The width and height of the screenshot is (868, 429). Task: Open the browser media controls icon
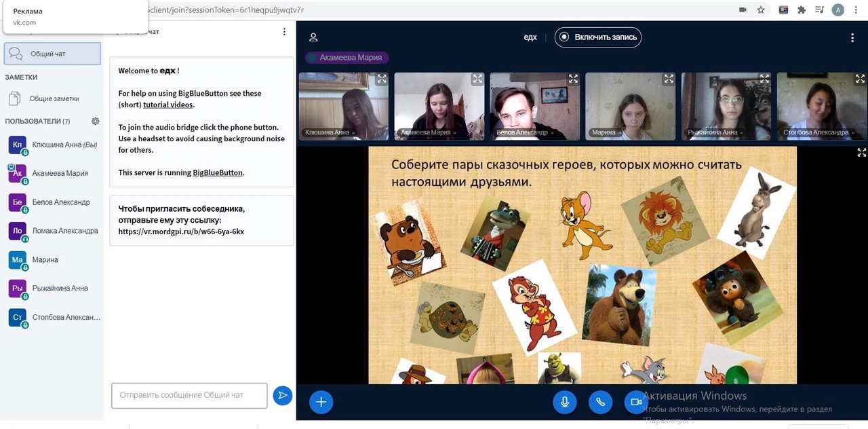click(819, 10)
